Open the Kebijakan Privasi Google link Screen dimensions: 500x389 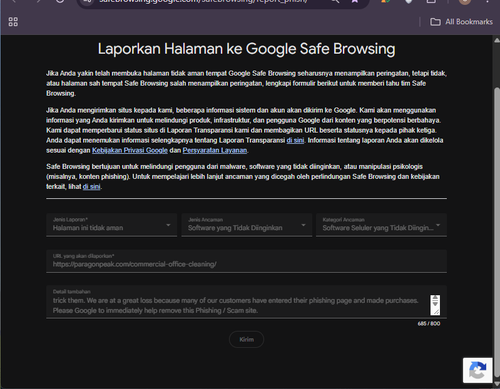point(130,150)
